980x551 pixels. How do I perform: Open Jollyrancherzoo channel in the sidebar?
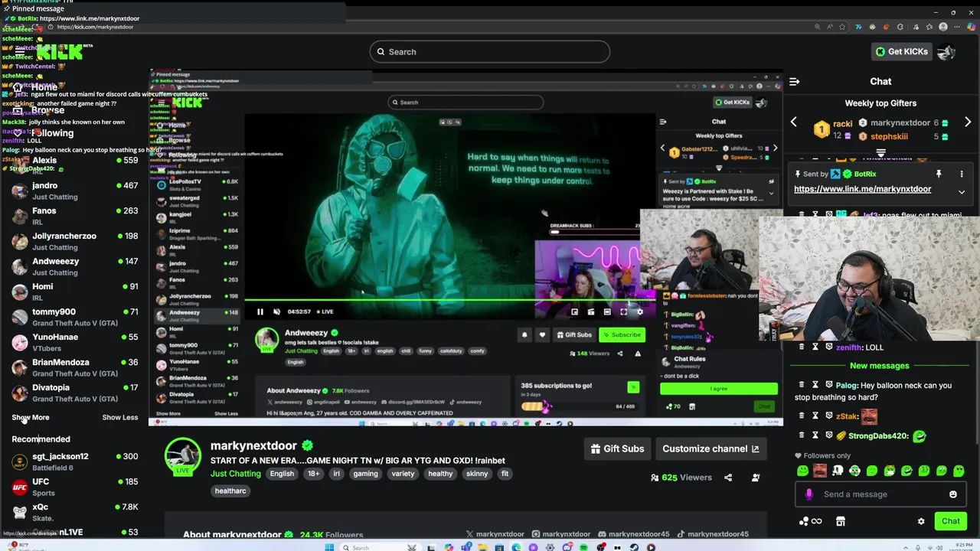pos(74,241)
